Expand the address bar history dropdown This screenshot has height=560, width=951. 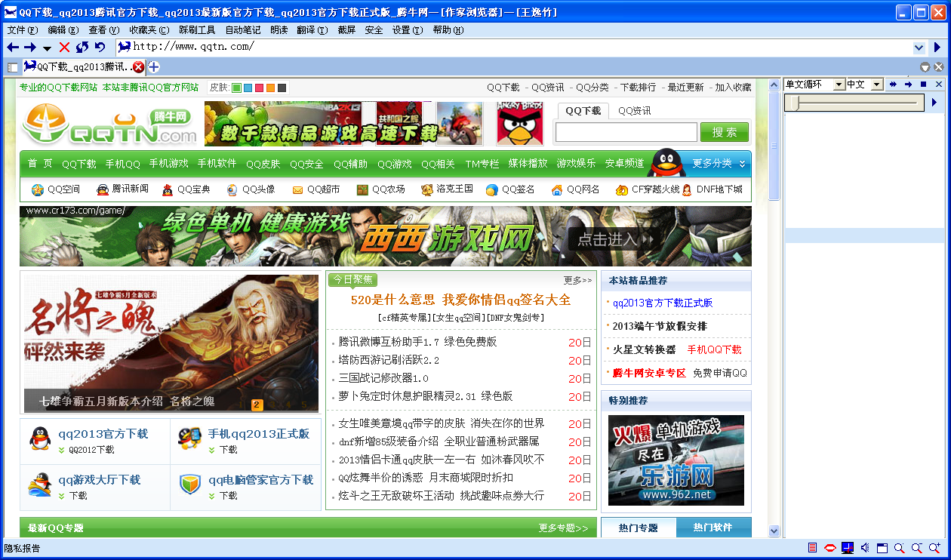(919, 47)
